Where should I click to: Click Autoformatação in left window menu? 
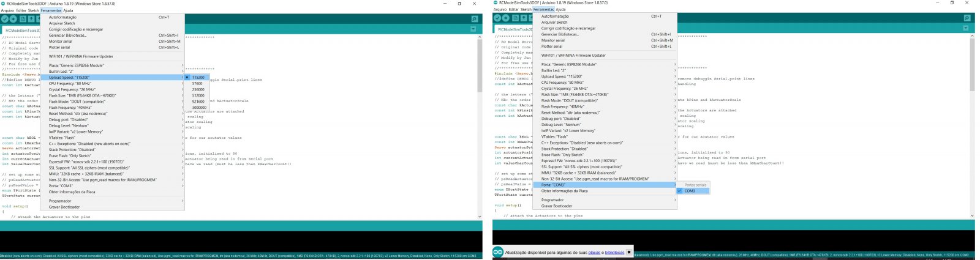[x=112, y=17]
